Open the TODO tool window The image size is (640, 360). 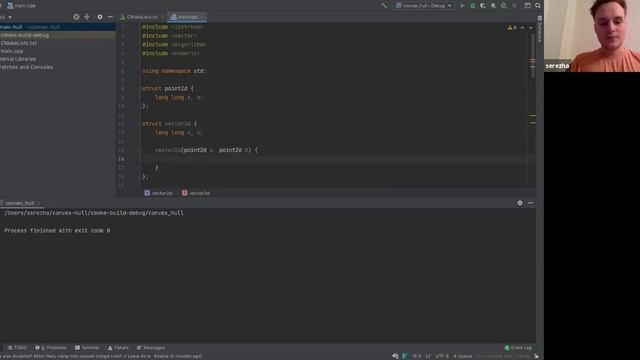pos(17,348)
